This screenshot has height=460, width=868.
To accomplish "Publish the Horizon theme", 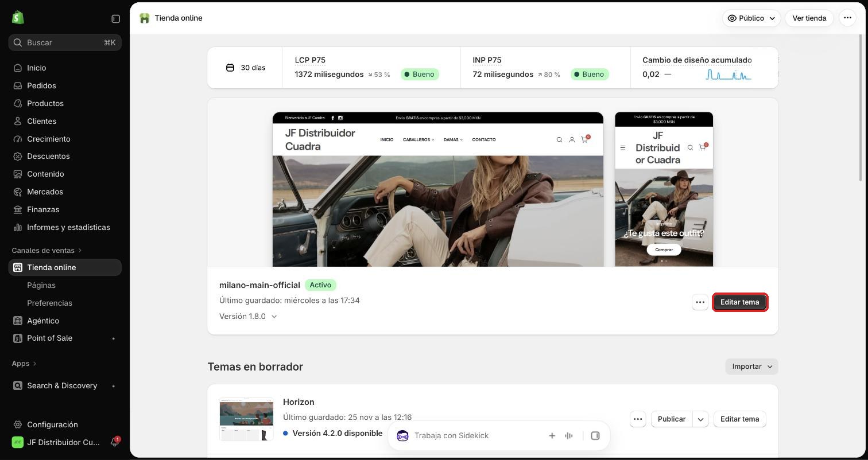I will click(672, 419).
